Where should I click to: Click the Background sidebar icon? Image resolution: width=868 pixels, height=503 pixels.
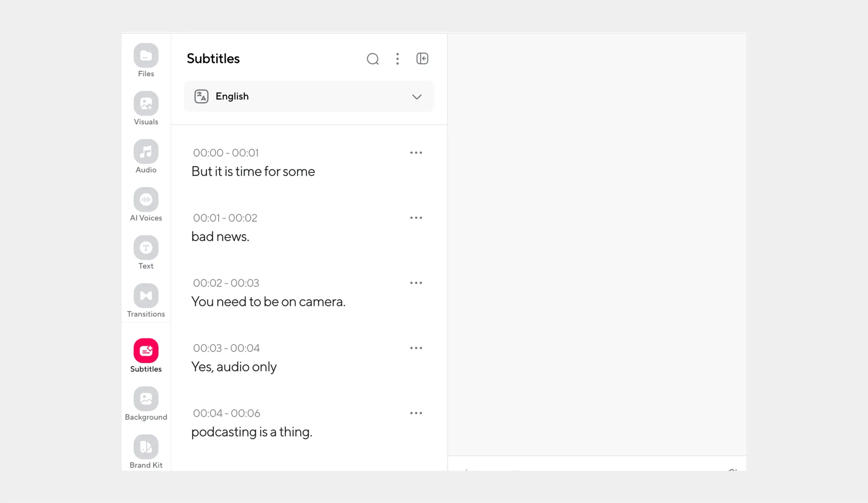146,399
